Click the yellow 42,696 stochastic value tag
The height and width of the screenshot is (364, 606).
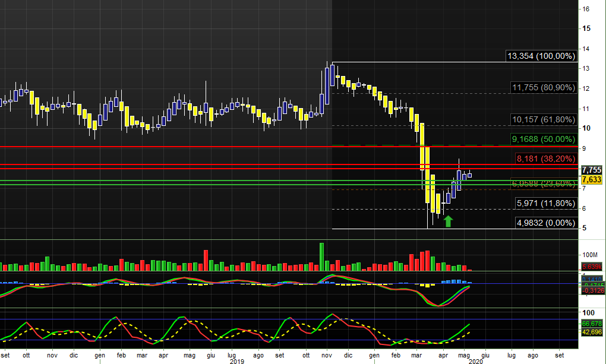[x=592, y=332]
